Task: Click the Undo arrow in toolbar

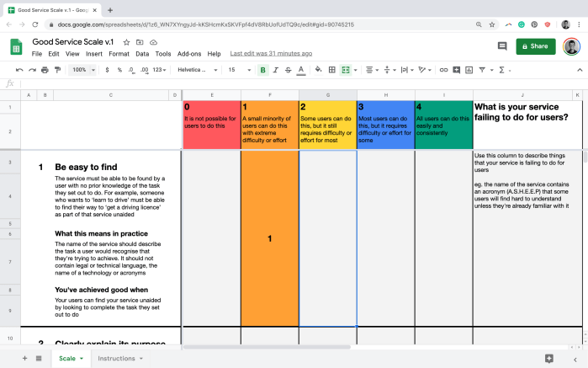Action: [x=19, y=70]
